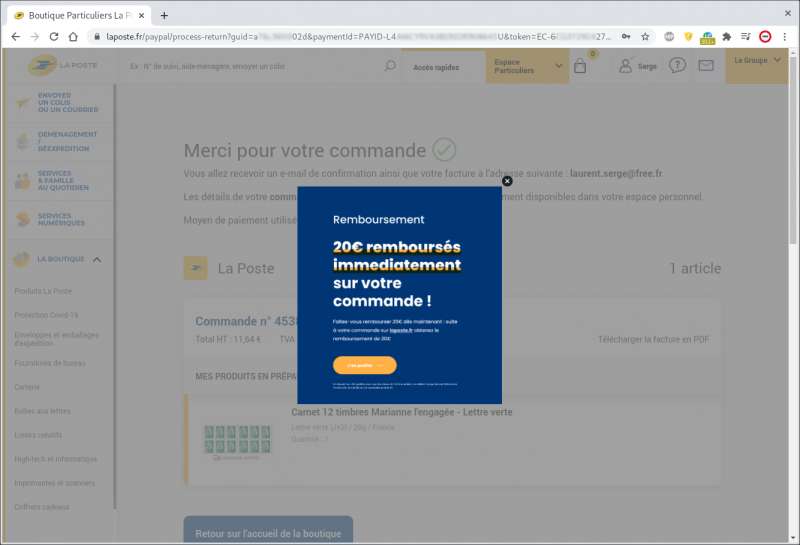Open Protection Covid-19 sidebar link
The height and width of the screenshot is (545, 800).
click(x=46, y=315)
